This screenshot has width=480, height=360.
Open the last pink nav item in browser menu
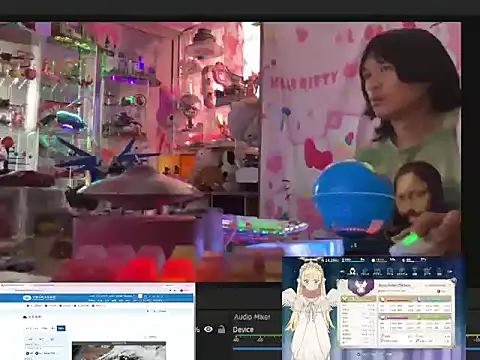point(100,305)
